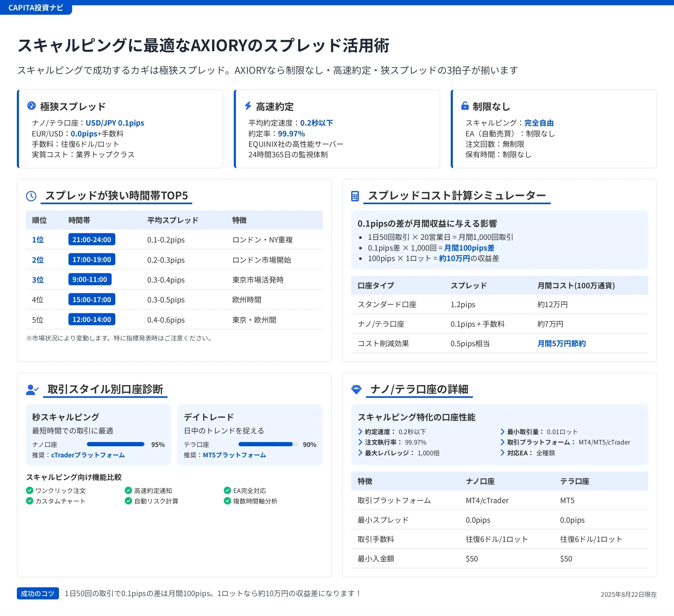The width and height of the screenshot is (674, 616).
Task: Click the 完全自由 highlighted text
Action: point(539,123)
